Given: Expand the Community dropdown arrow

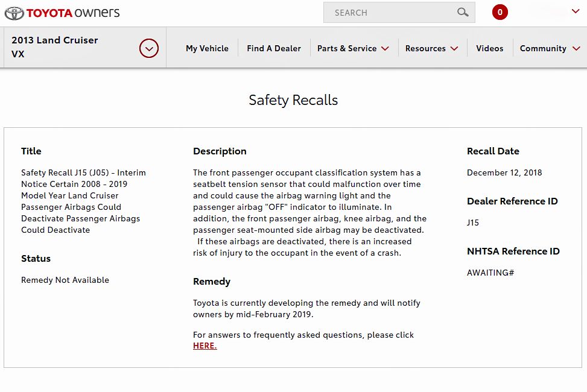Looking at the screenshot, I should coord(577,49).
